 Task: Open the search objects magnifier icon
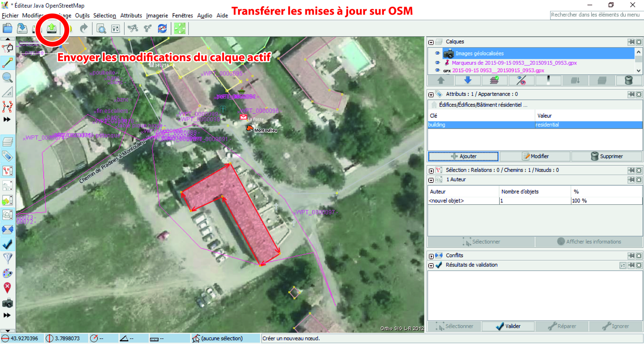click(101, 29)
